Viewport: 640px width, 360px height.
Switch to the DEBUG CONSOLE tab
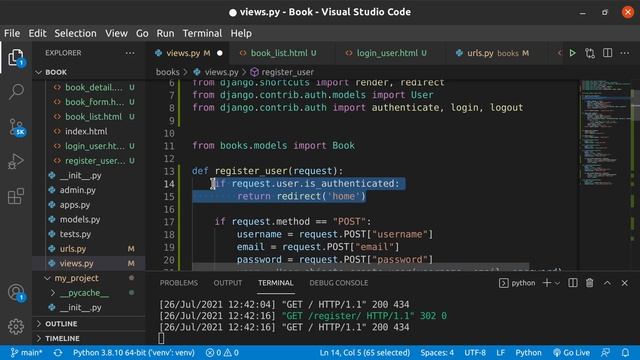339,283
